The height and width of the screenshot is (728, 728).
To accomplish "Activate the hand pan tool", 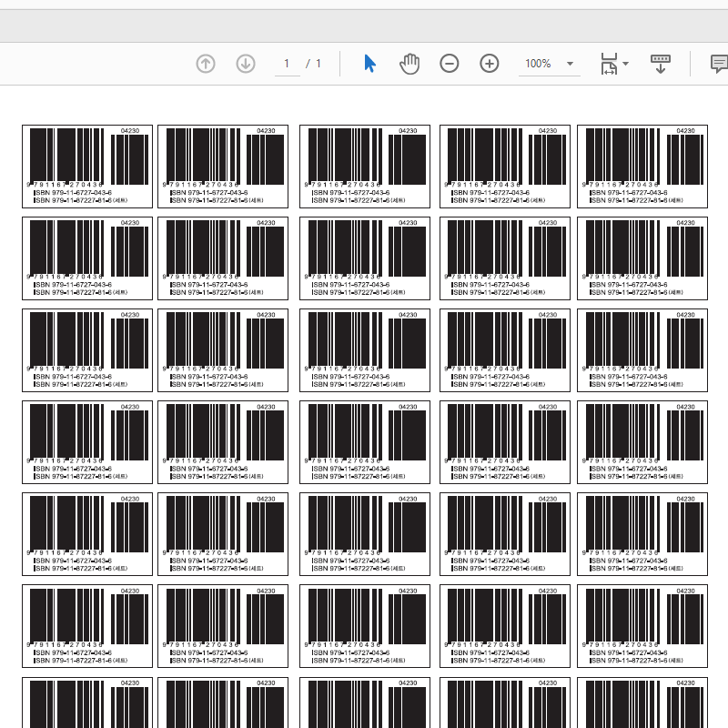I will tap(409, 64).
